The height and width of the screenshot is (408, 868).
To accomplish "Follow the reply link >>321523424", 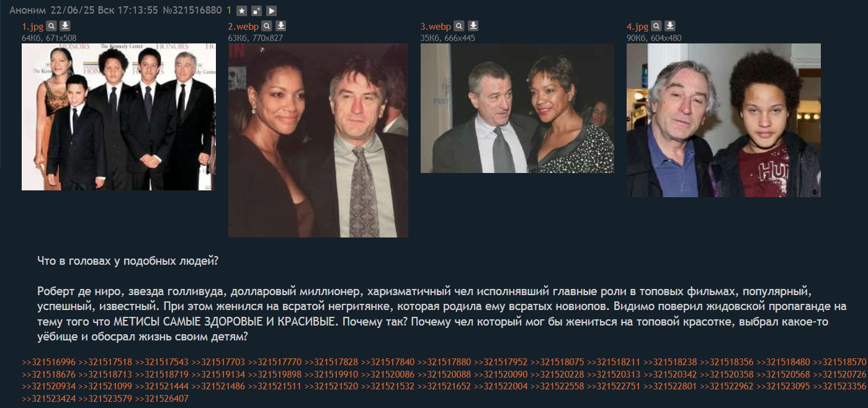I will pyautogui.click(x=48, y=399).
